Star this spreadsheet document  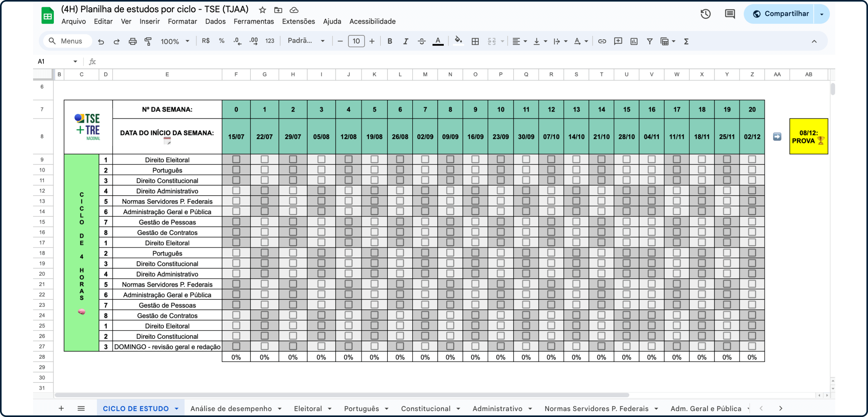click(262, 10)
